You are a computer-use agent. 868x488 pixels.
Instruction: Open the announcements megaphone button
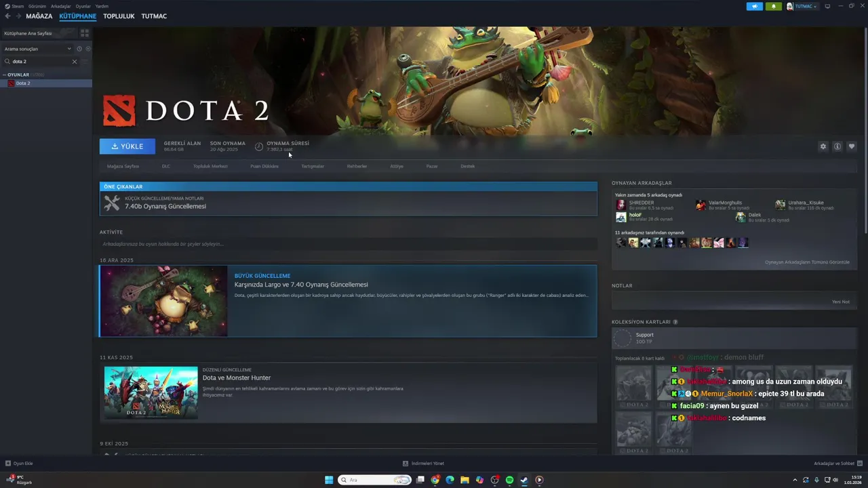pos(755,6)
